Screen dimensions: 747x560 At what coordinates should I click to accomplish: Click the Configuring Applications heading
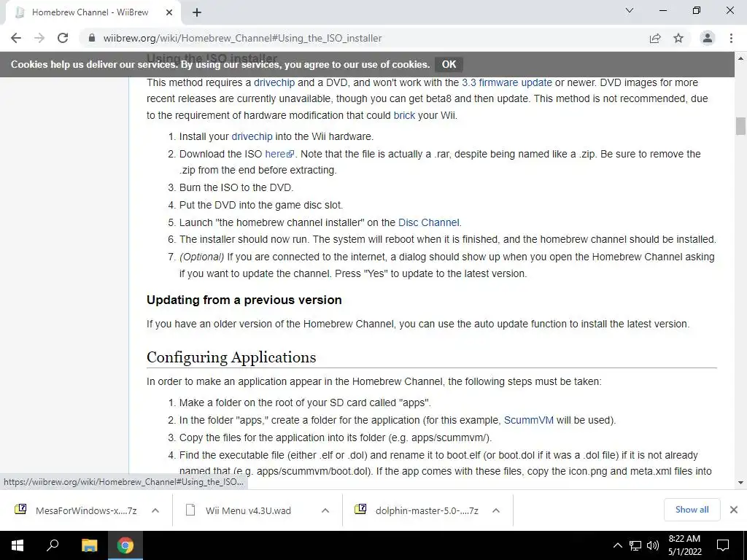click(231, 357)
